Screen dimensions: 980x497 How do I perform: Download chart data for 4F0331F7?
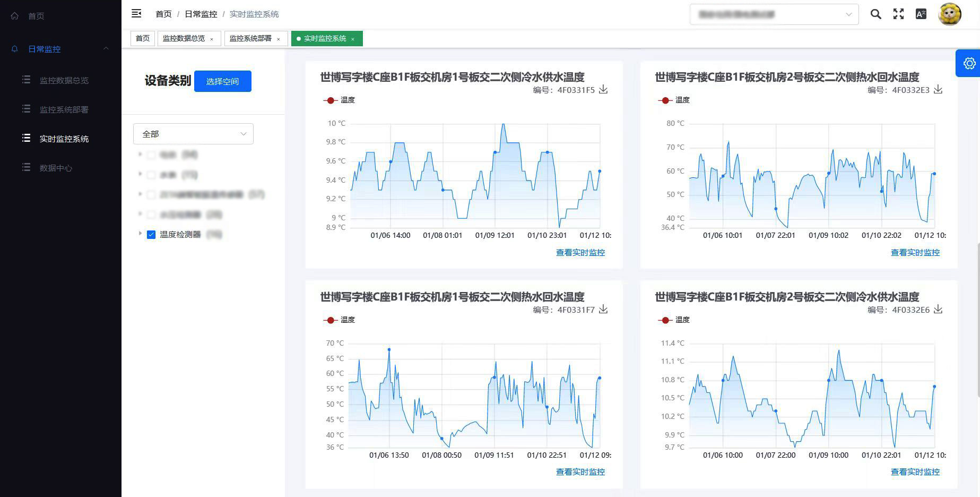coord(603,309)
